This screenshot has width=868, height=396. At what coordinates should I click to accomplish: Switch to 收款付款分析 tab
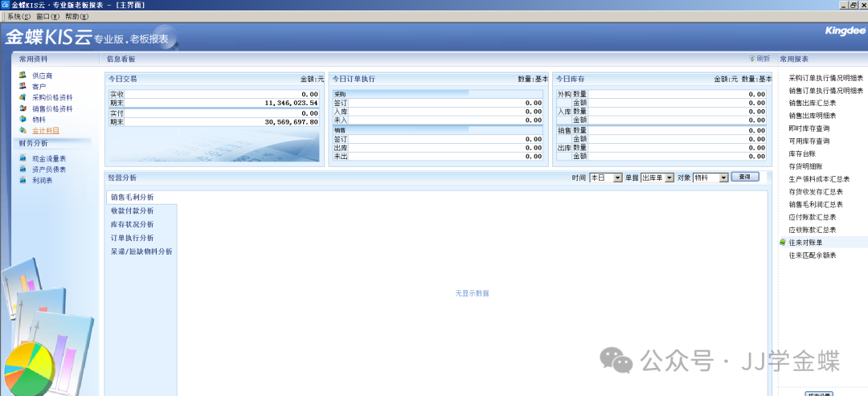pos(132,210)
